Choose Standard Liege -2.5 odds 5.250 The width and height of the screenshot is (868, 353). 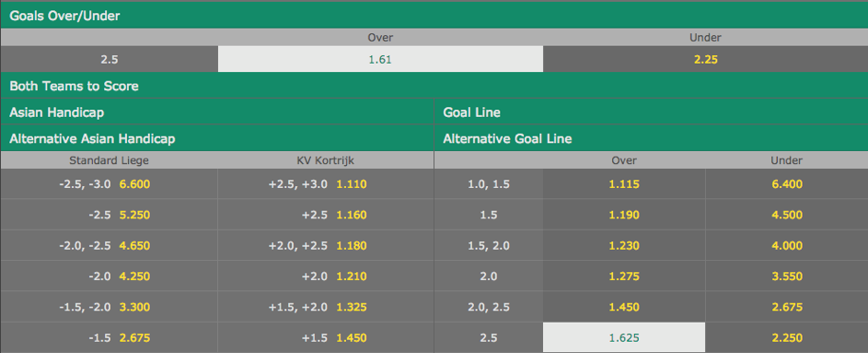coord(109,215)
